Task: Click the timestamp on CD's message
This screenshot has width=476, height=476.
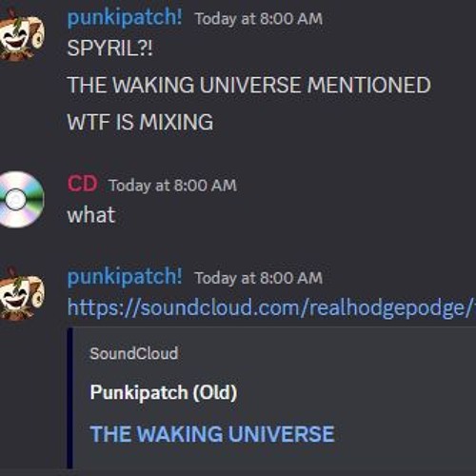Action: pos(173,186)
